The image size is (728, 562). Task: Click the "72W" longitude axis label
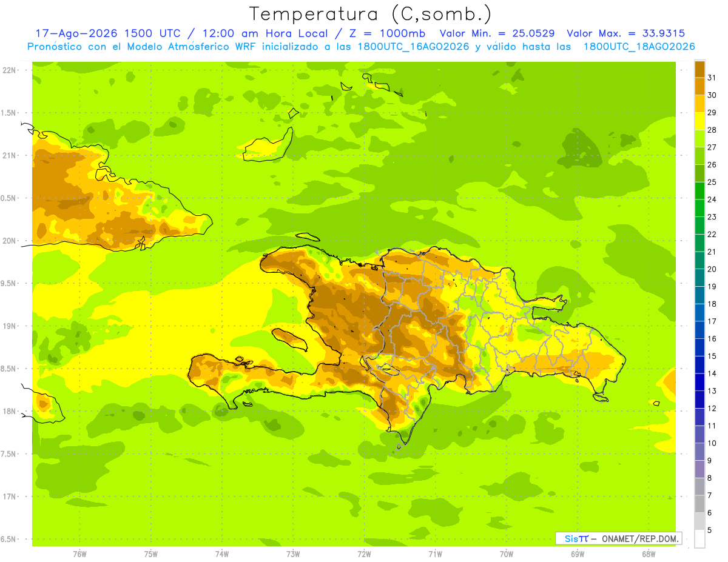[364, 554]
